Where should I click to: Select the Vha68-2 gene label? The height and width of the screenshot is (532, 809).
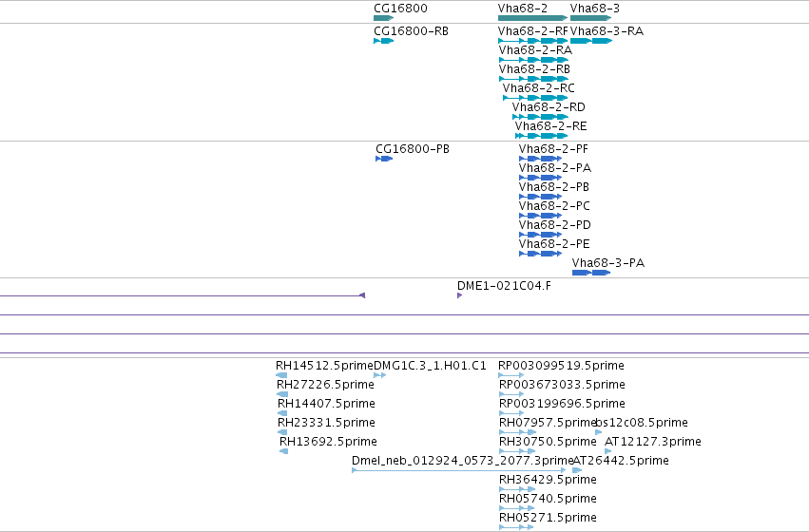point(523,9)
